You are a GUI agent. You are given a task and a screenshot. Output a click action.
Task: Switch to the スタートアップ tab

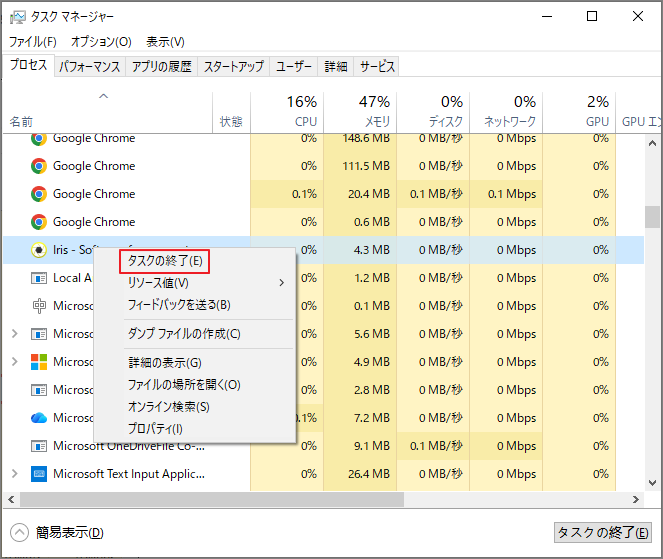click(x=233, y=66)
